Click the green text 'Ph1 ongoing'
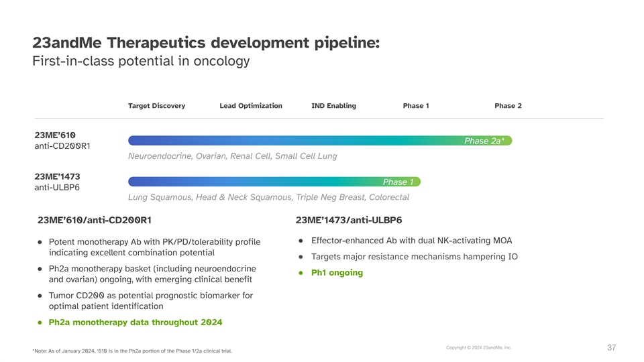644x362 pixels. click(x=337, y=273)
